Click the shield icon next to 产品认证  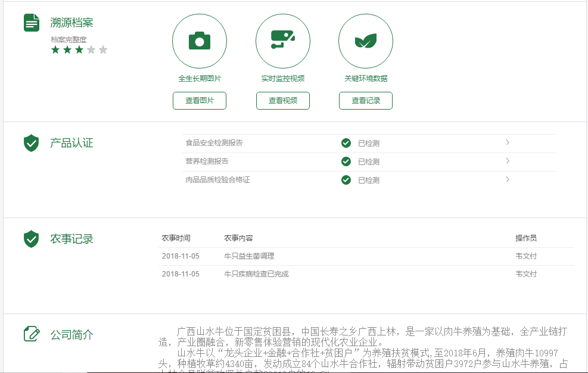pos(31,143)
